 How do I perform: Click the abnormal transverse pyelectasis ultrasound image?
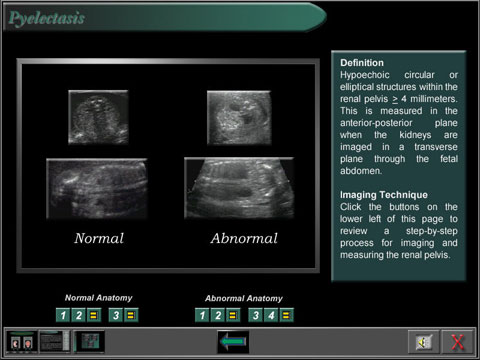click(239, 118)
